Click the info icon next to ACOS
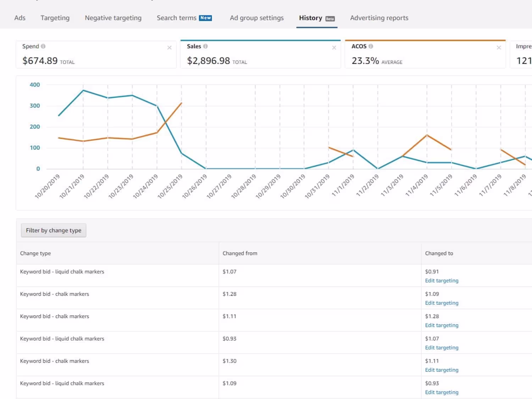Image resolution: width=532 pixels, height=399 pixels. point(371,46)
